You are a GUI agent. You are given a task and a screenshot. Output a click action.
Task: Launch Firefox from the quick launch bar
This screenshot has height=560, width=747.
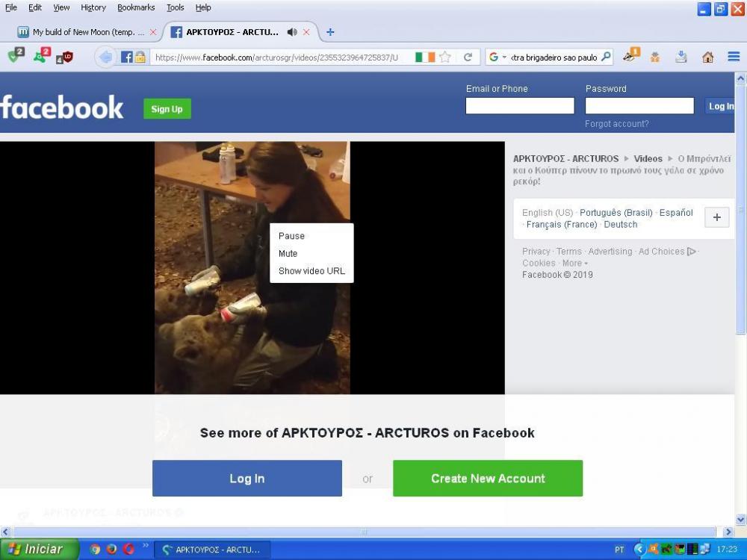(111, 549)
